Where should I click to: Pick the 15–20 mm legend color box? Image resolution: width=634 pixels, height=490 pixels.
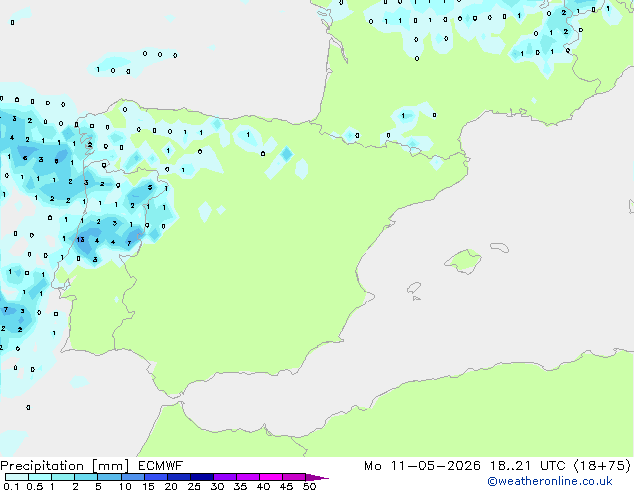(155, 477)
